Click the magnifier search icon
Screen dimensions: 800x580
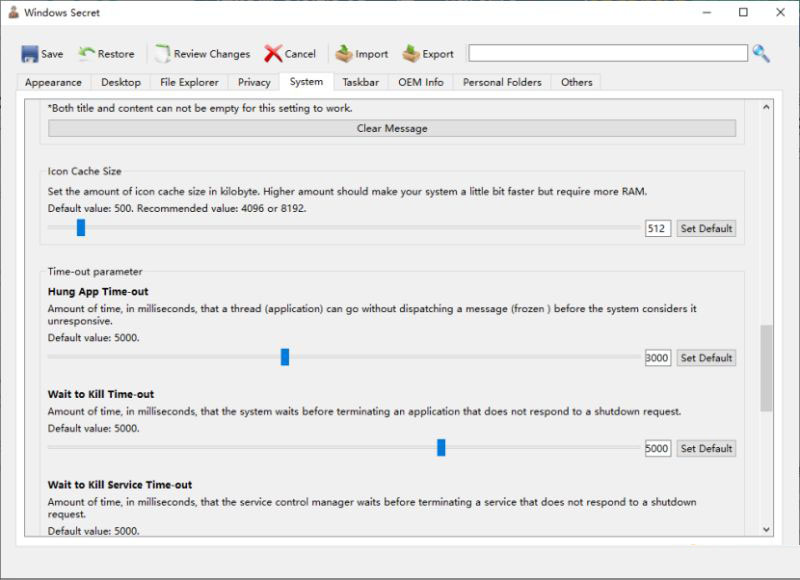pyautogui.click(x=761, y=53)
